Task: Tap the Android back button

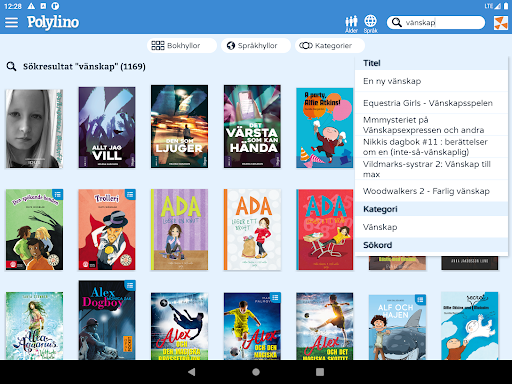Action: coord(192,372)
